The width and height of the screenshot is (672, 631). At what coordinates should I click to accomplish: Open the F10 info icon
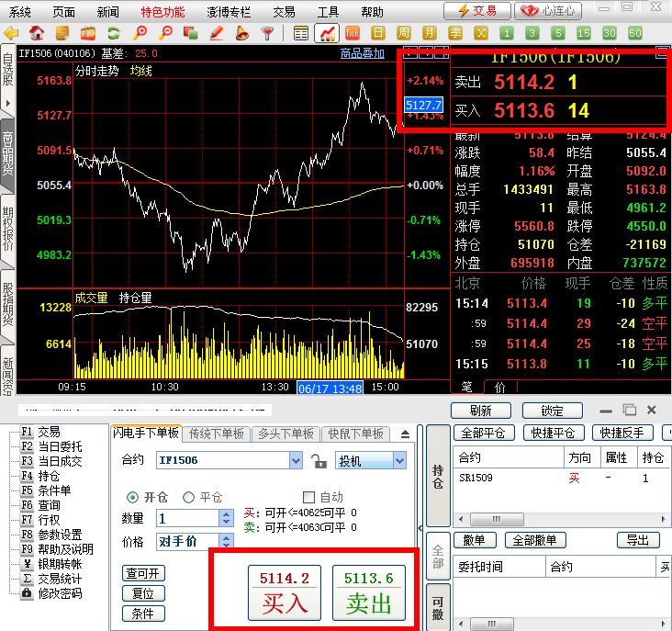(x=88, y=33)
